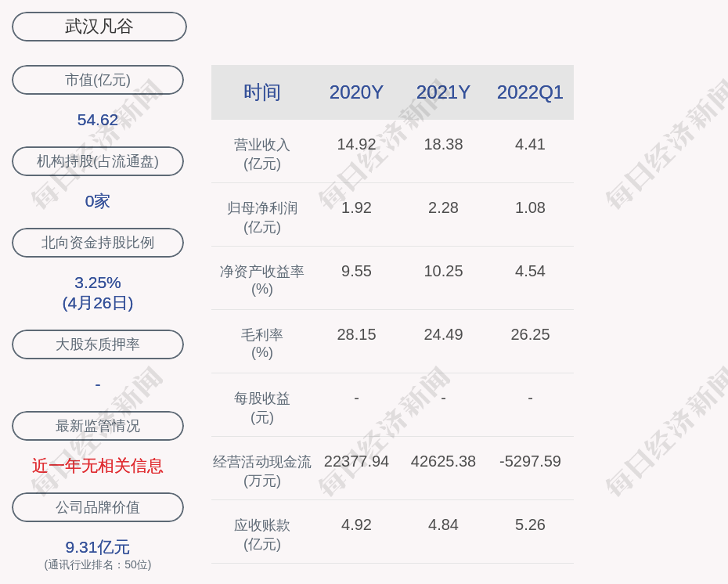Screen dimensions: 728x584
Task: Click the 通讯行业排名：50位 note
Action: coord(98,564)
